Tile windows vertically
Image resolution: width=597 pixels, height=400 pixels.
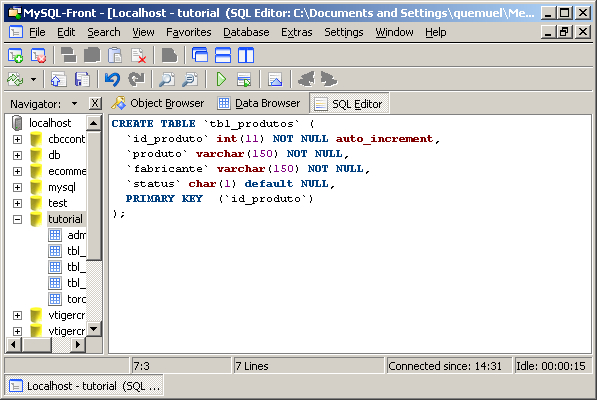246,56
